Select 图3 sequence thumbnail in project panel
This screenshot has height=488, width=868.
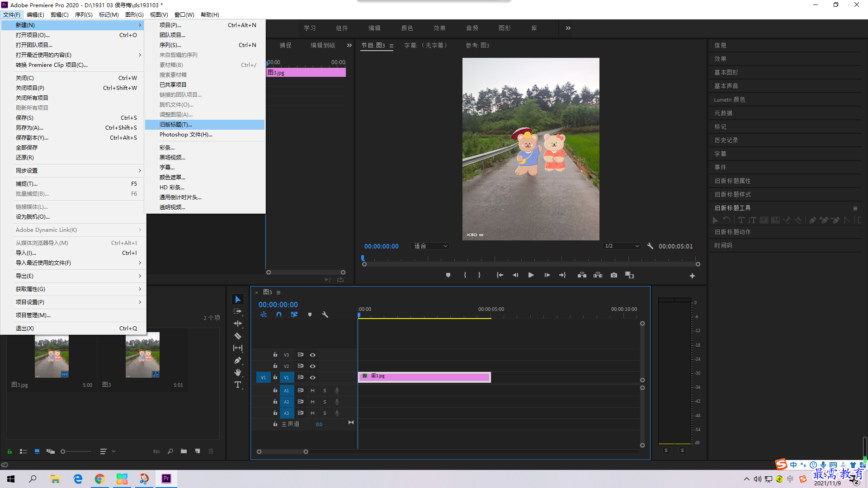(142, 355)
